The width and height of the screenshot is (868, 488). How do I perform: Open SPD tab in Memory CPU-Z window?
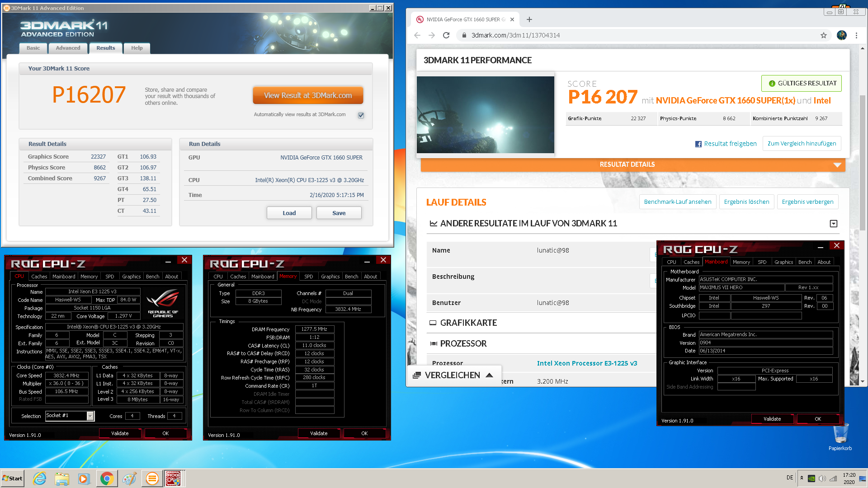pyautogui.click(x=309, y=277)
